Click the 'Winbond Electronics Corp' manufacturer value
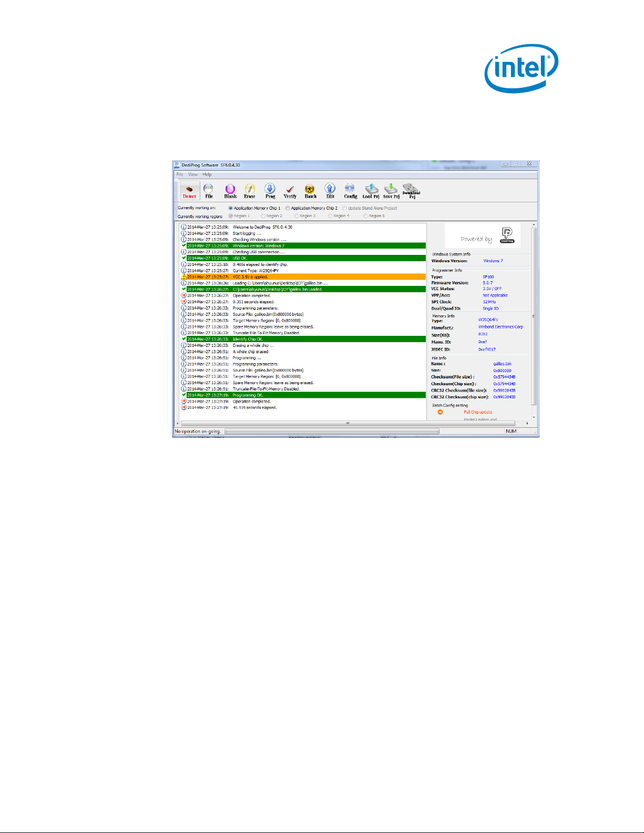The image size is (644, 833). pyautogui.click(x=500, y=327)
